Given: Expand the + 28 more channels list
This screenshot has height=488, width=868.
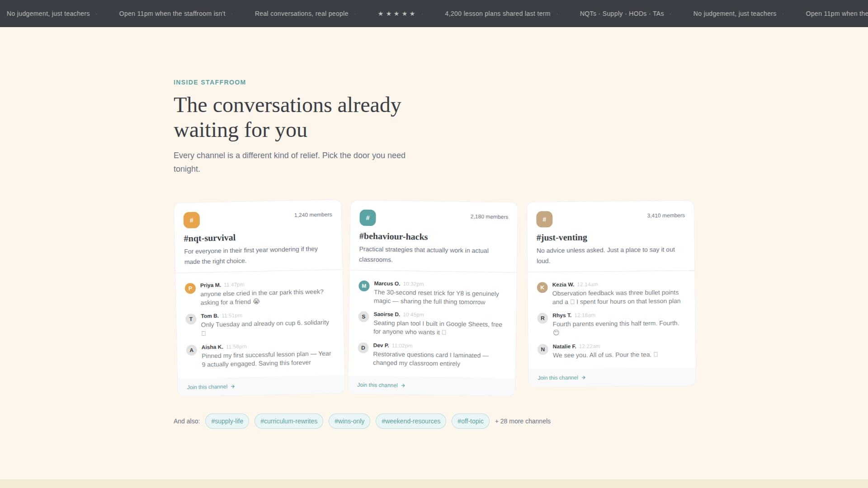Looking at the screenshot, I should point(523,421).
